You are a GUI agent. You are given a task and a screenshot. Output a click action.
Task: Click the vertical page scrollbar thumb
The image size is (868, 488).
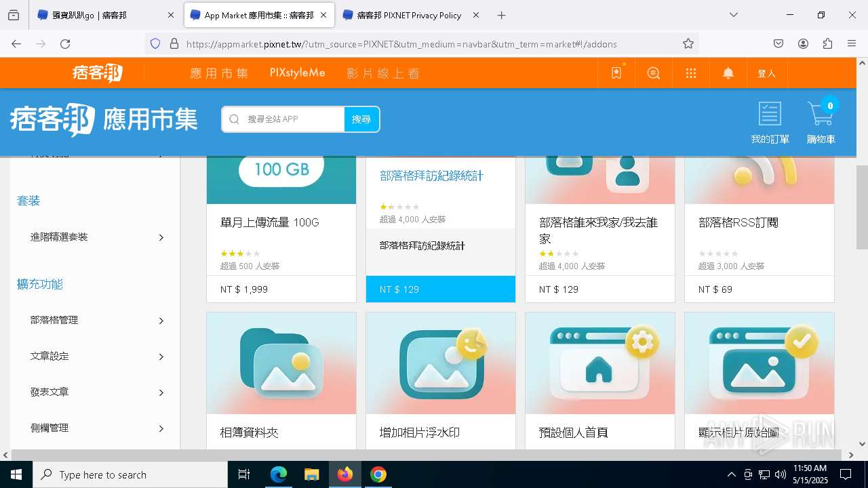(862, 207)
